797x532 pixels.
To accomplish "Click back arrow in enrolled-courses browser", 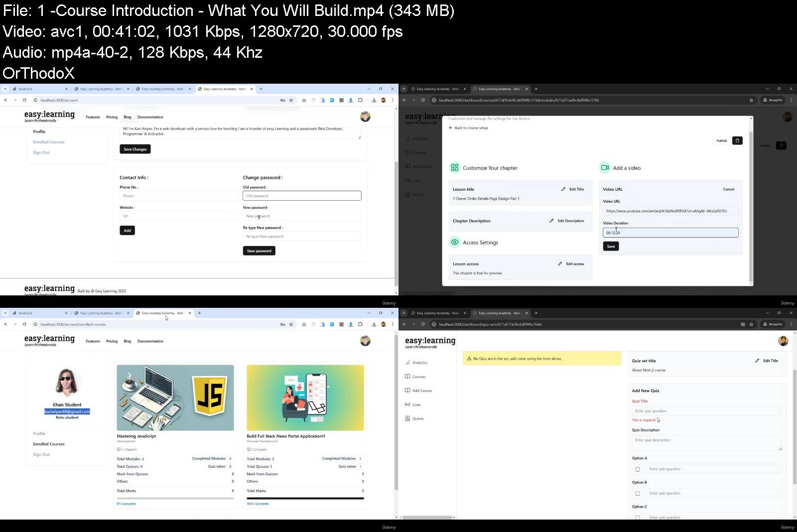I will coord(5,324).
